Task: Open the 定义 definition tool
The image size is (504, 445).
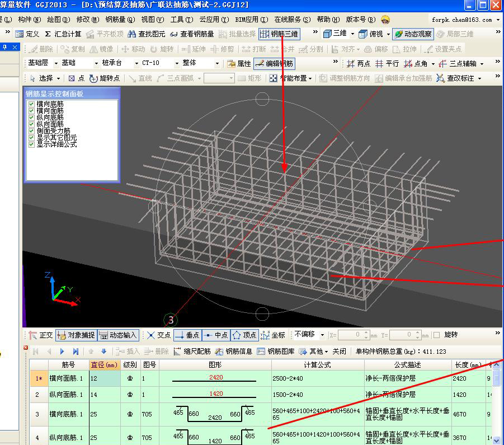Action: coord(27,34)
